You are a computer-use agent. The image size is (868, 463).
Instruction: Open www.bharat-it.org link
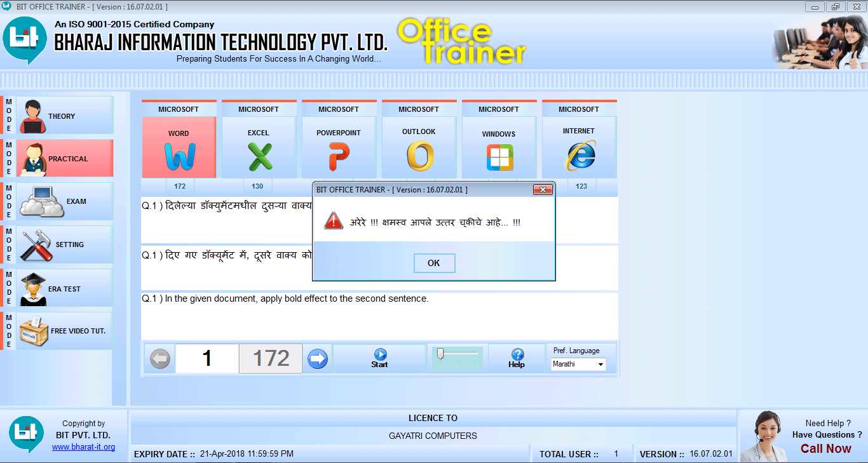pos(83,447)
